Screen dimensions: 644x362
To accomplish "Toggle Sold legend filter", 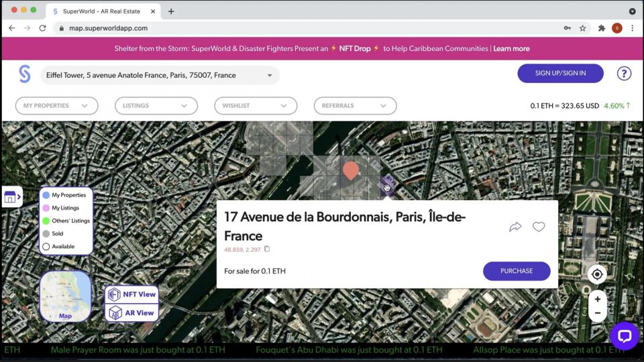I will [53, 233].
